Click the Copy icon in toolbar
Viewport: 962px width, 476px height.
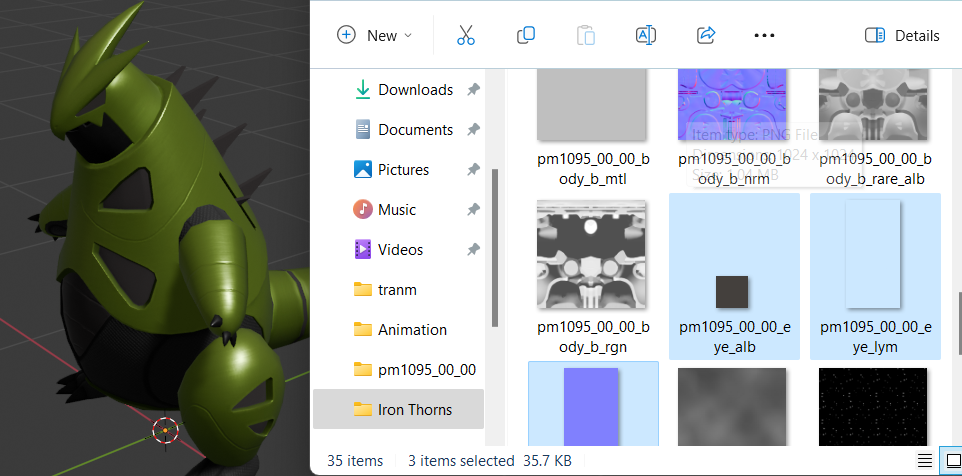[526, 35]
